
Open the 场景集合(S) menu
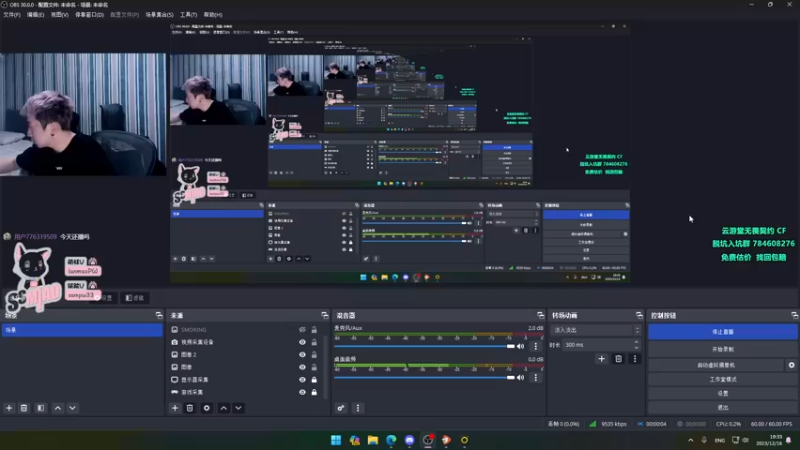159,15
